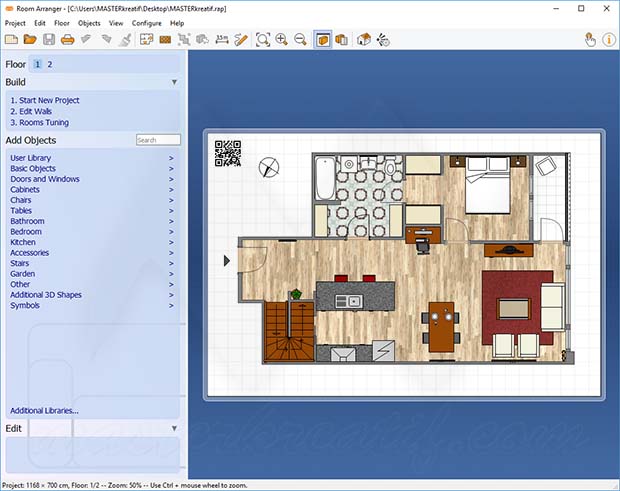Image resolution: width=620 pixels, height=491 pixels.
Task: Open the Project menu
Action: [x=15, y=23]
